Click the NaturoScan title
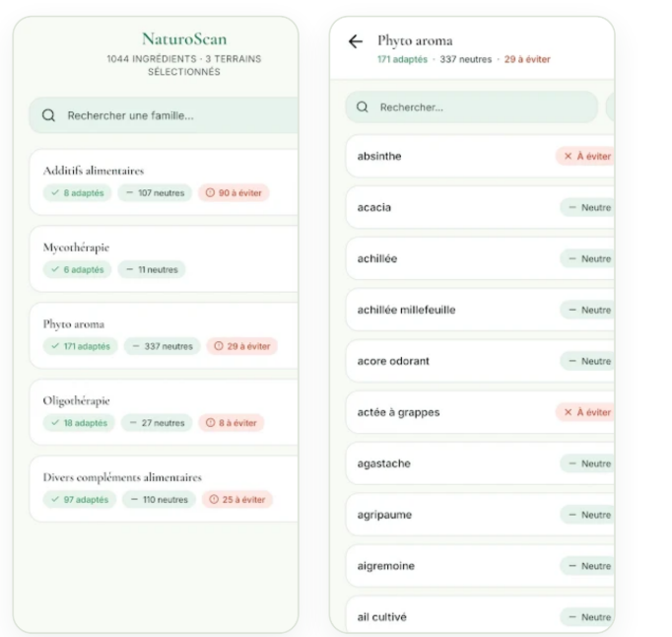 (184, 39)
